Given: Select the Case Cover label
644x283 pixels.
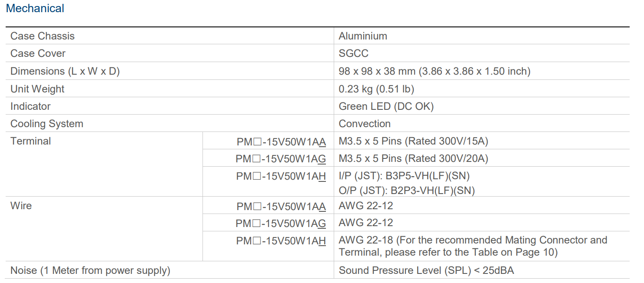Looking at the screenshot, I should 38,53.
